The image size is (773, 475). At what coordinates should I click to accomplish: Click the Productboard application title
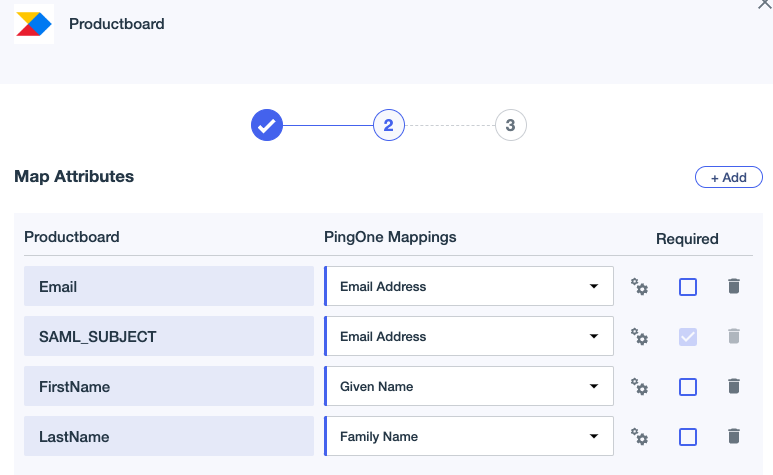[117, 24]
